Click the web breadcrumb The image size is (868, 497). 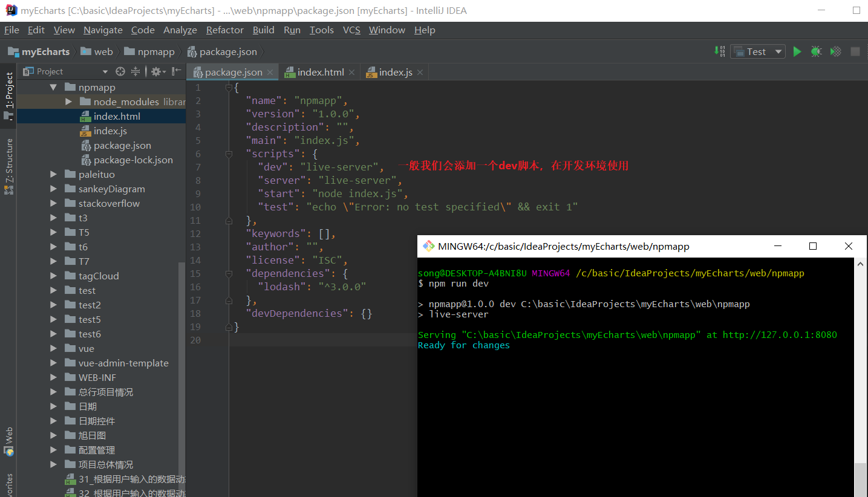(97, 52)
